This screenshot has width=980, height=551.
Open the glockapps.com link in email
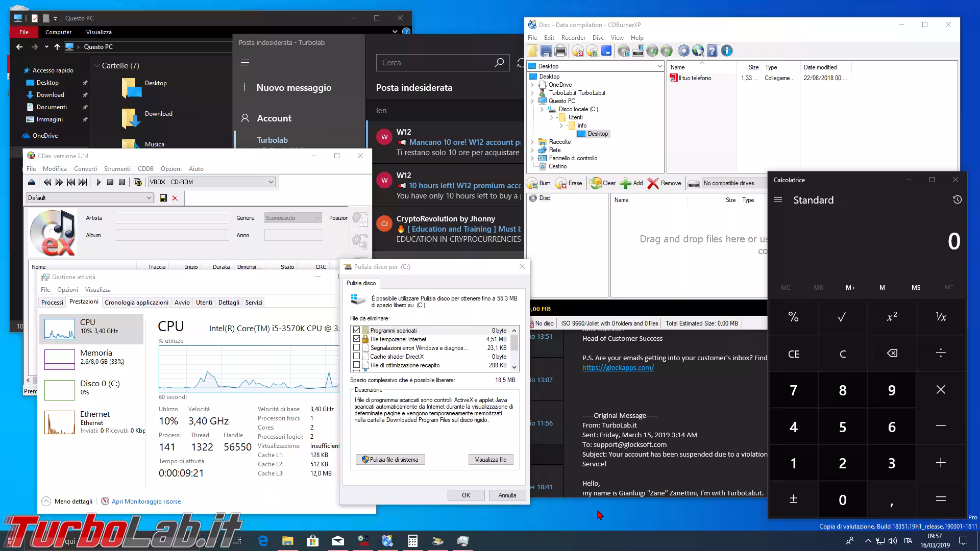618,367
